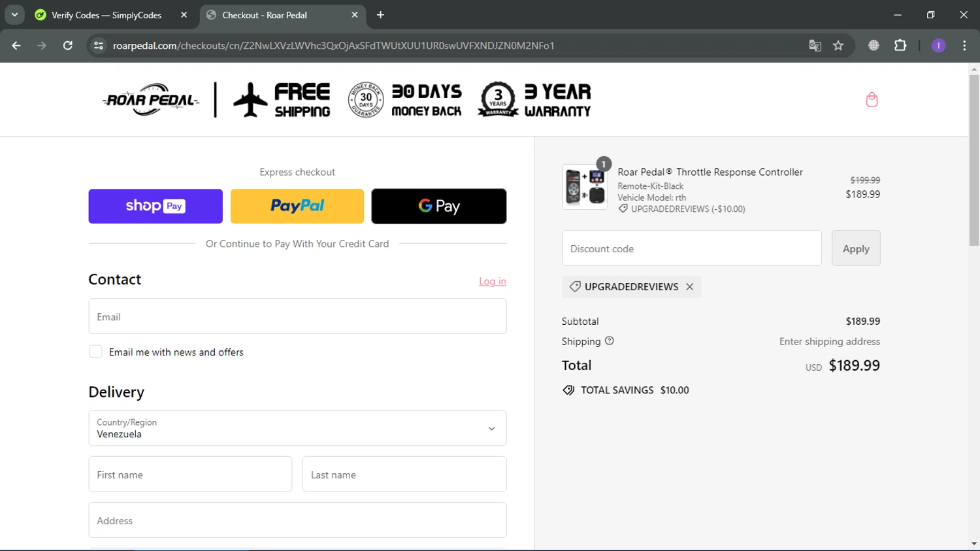Viewport: 980px width, 551px height.
Task: Click the Roar Pedal Throttle Response Controller title
Action: tap(710, 172)
